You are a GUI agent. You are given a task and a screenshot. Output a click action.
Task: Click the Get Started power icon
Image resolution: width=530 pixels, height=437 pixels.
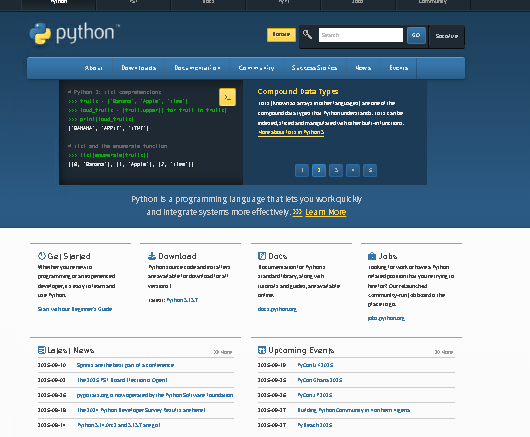tap(42, 256)
